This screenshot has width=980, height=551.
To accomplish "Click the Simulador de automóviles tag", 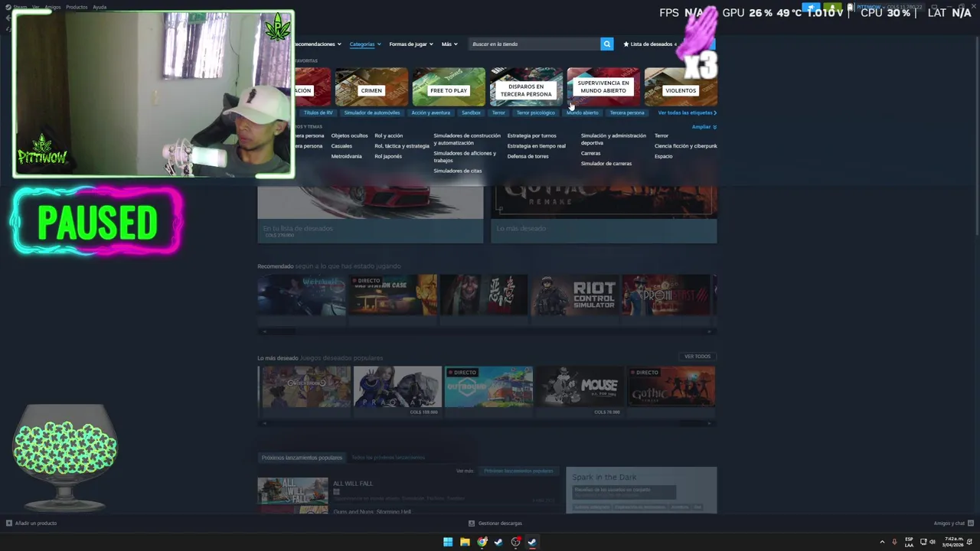I will [372, 112].
